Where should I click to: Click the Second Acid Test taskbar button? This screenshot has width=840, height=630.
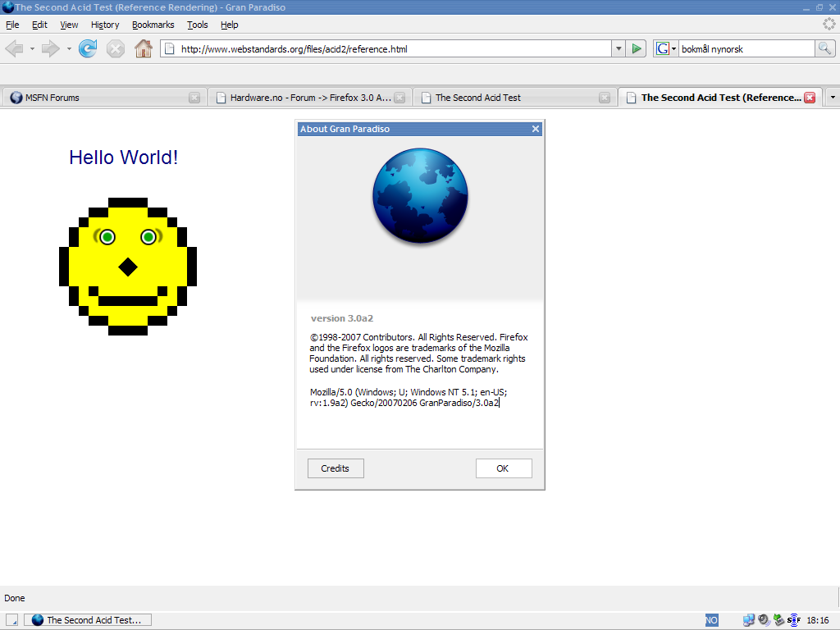tap(88, 620)
